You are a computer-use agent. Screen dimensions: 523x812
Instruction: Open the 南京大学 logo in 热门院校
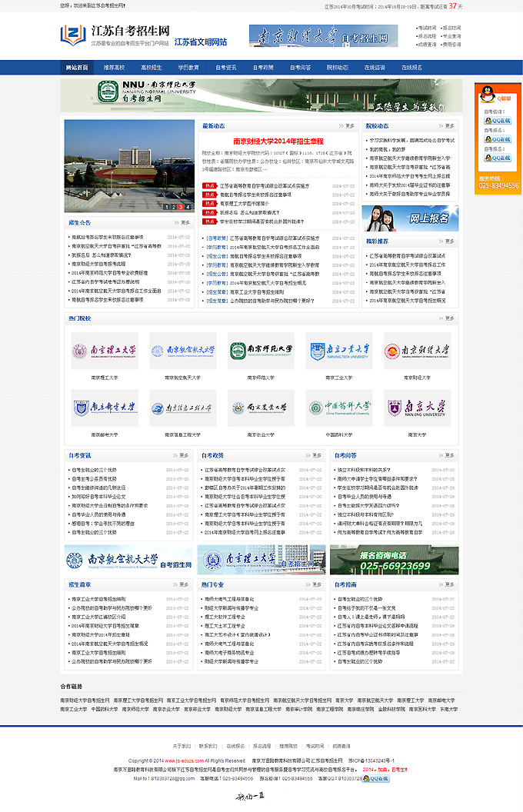coord(417,408)
